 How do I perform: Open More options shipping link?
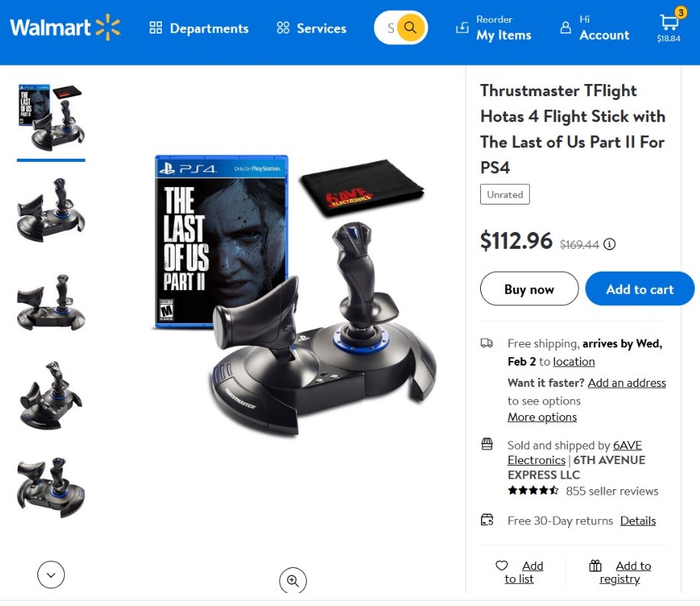coord(542,417)
